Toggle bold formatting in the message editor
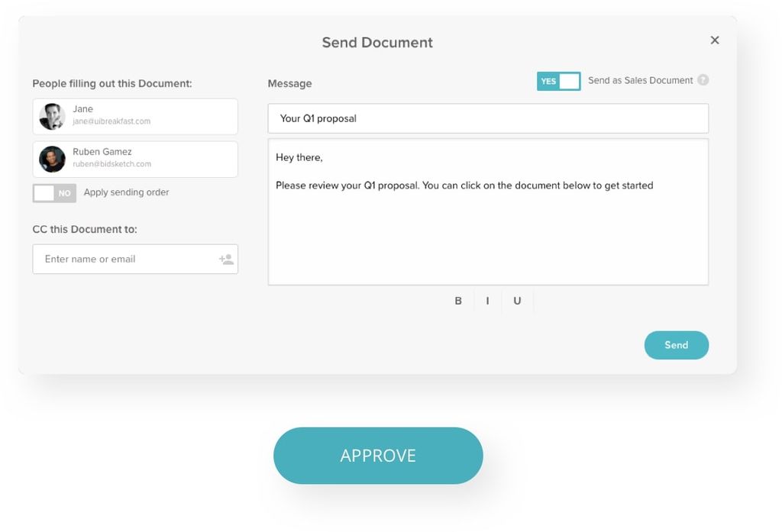 pyautogui.click(x=458, y=300)
